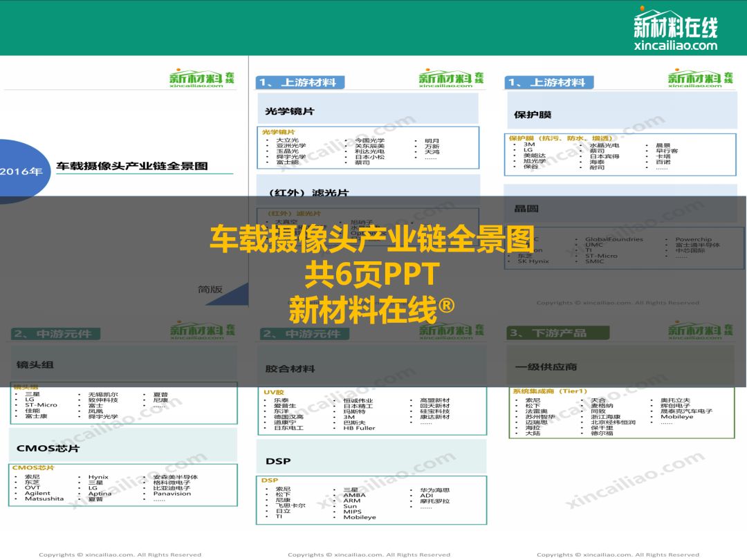Click the 保护膜 section heading
Image resolution: width=747 pixels, height=560 pixels.
[x=533, y=114]
